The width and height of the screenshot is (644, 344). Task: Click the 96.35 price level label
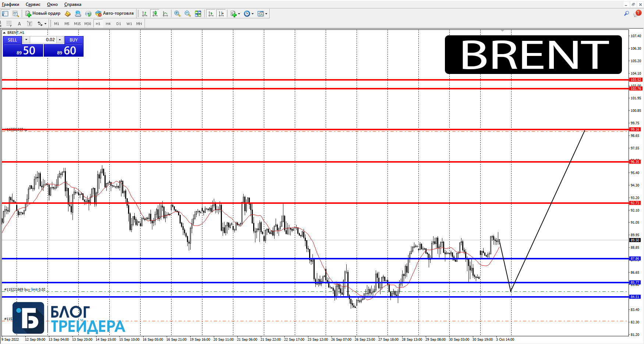pos(635,162)
